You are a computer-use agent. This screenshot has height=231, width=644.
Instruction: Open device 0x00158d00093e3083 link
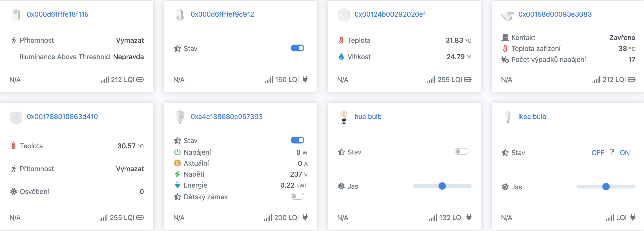(555, 14)
